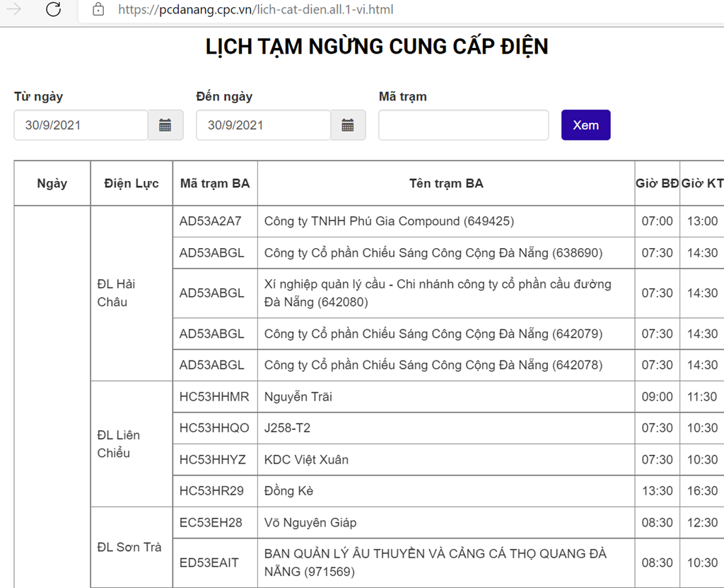
Task: Click start time 07:30 for KDC Việt Xuân
Action: pos(657,459)
